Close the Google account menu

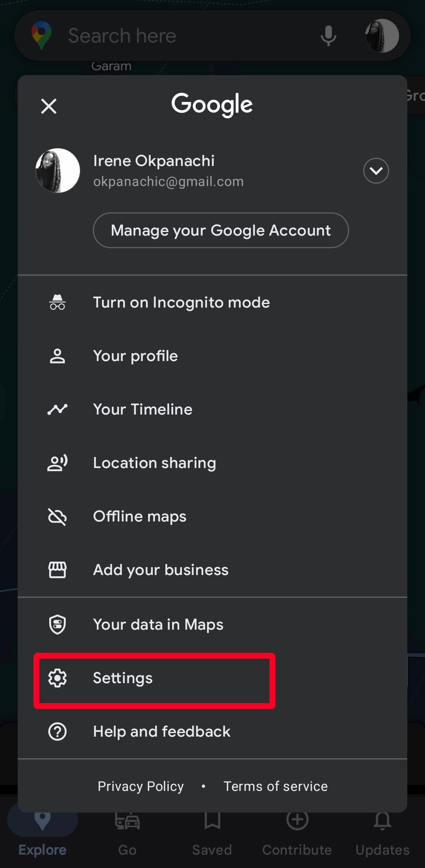click(49, 106)
